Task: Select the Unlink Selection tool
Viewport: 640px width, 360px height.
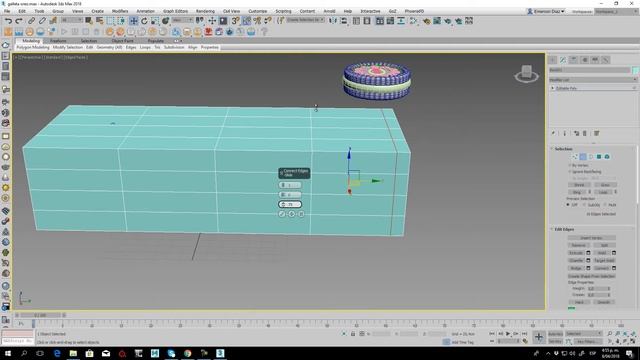Action: coord(42,21)
